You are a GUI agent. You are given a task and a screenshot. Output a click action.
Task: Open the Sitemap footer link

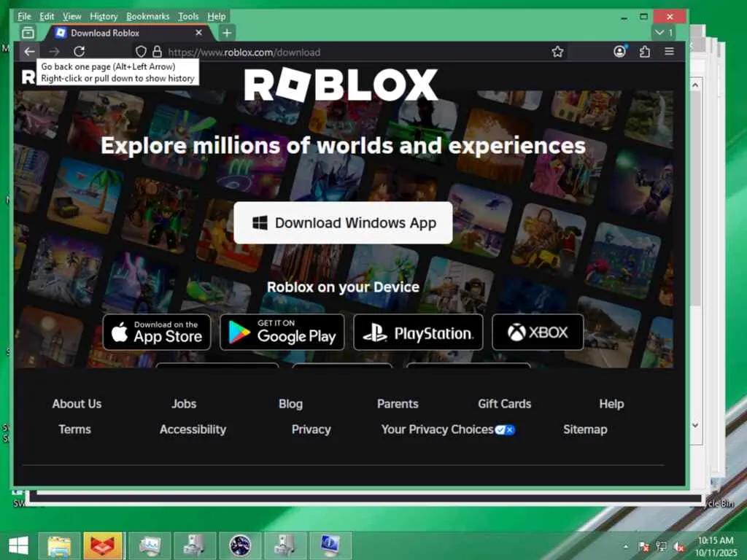point(585,429)
